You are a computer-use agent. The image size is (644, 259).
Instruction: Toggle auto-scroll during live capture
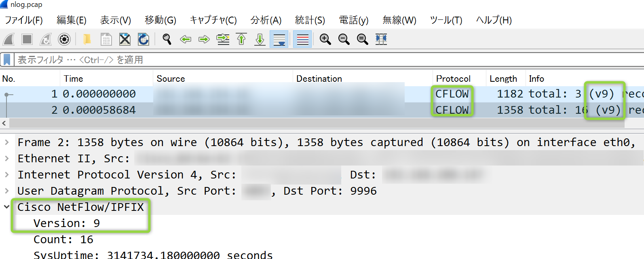point(279,39)
